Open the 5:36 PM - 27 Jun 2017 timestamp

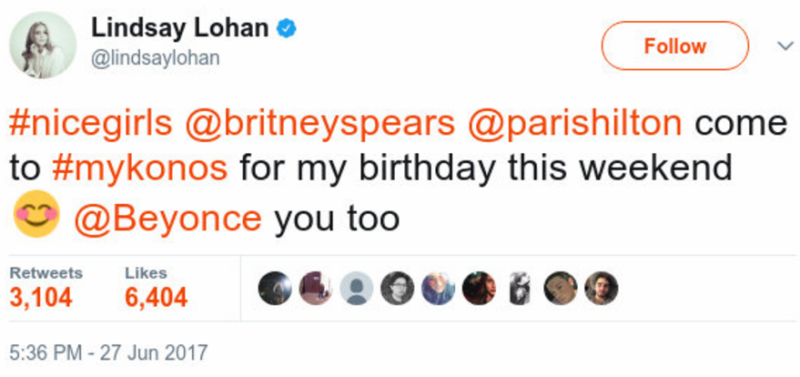pyautogui.click(x=109, y=353)
